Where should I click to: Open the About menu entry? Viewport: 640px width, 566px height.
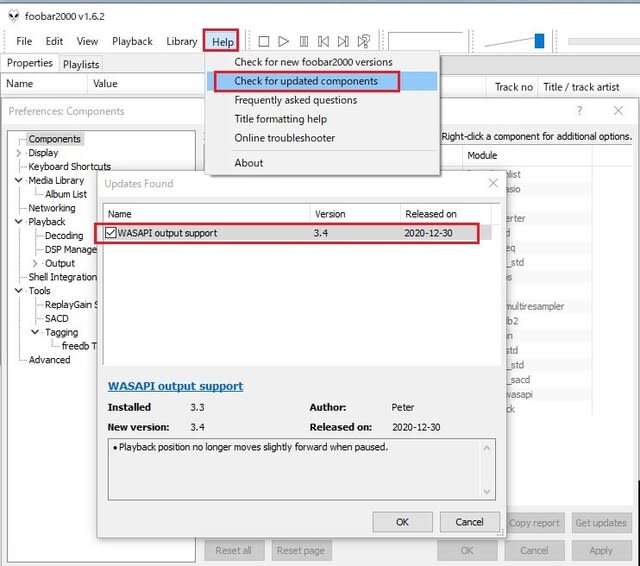(249, 163)
